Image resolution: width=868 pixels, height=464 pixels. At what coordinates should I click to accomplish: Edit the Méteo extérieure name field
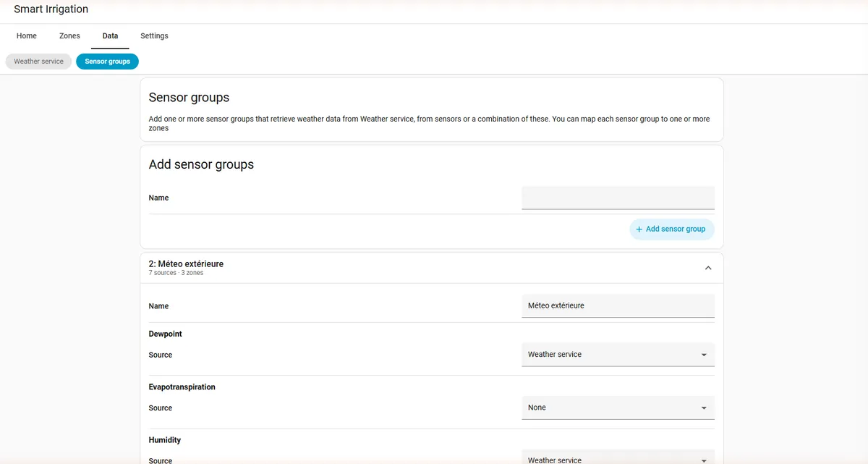(618, 305)
